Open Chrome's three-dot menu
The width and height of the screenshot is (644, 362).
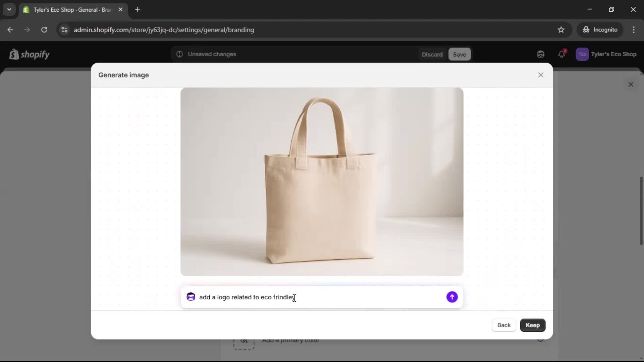[633, 30]
